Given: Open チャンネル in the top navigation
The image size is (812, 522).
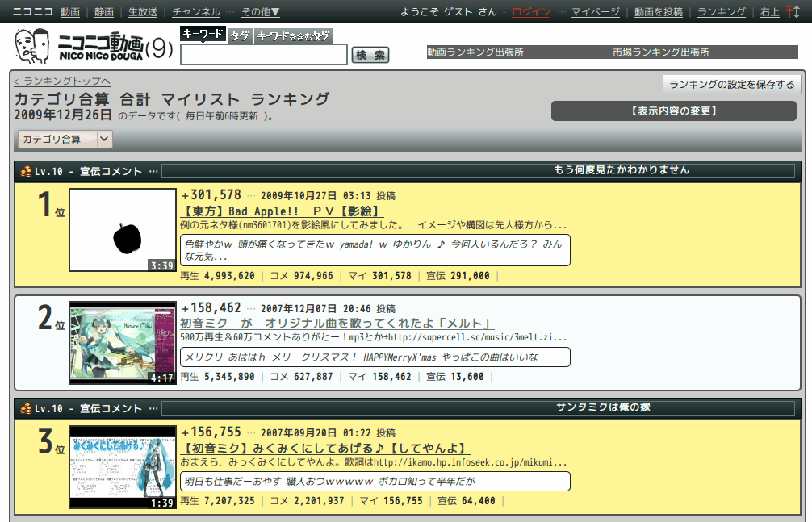Looking at the screenshot, I should point(196,11).
